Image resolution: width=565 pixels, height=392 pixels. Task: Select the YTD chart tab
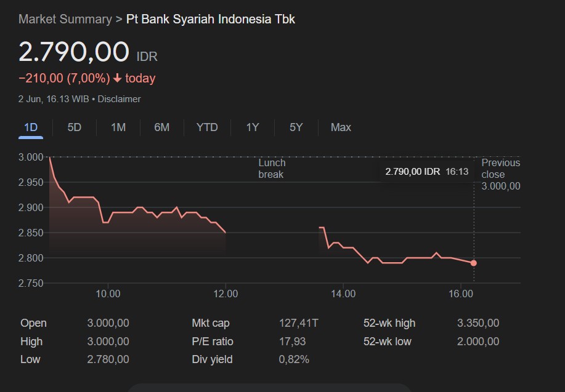click(x=207, y=127)
